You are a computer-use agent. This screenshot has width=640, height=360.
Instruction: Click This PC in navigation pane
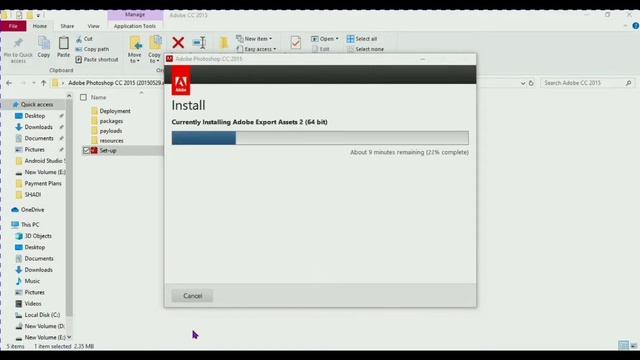(25, 225)
